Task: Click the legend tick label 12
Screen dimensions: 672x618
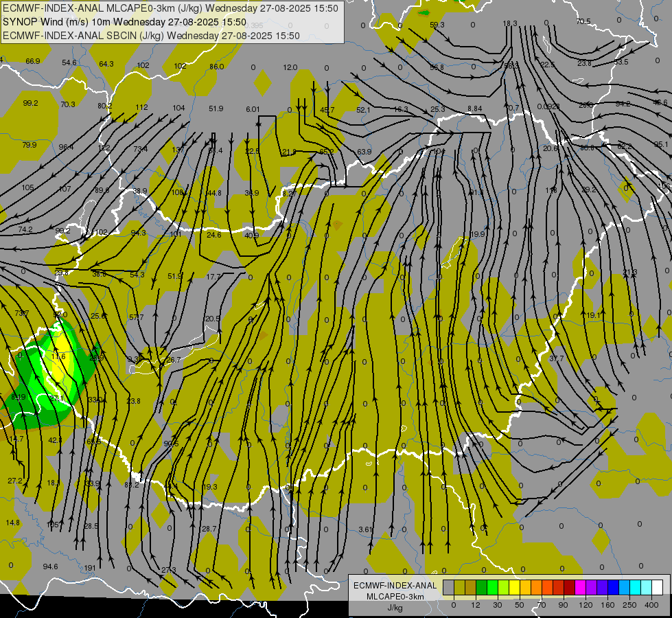Action: [x=475, y=605]
